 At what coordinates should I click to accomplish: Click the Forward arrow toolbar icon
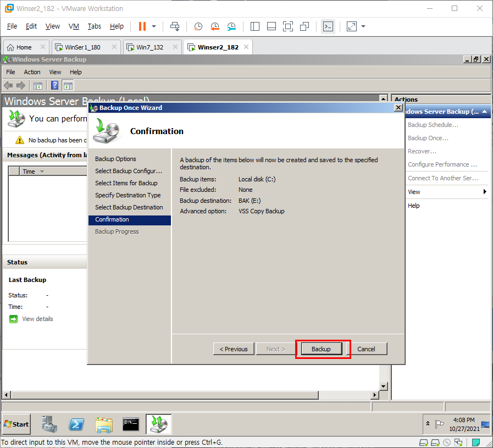pos(21,85)
